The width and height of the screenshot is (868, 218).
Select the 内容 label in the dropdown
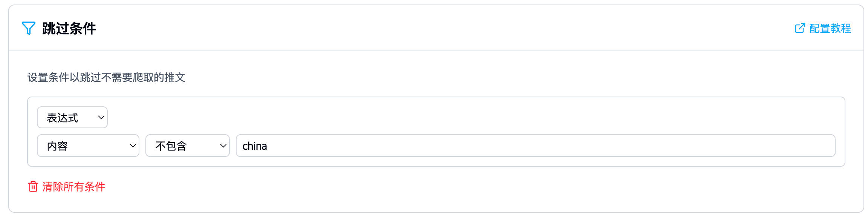click(57, 146)
